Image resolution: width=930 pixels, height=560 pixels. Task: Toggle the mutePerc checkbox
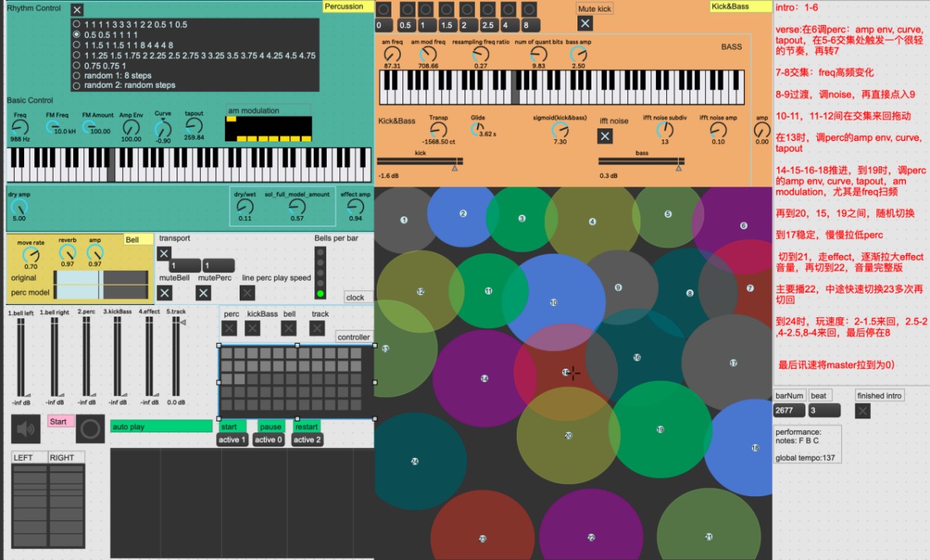(x=203, y=292)
